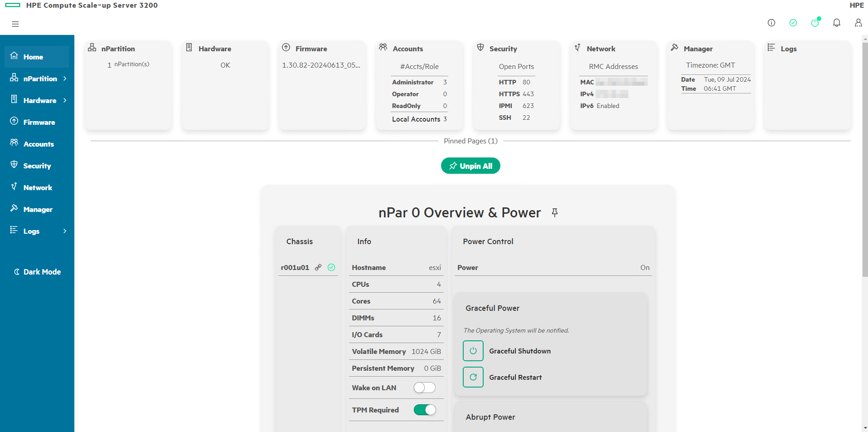Click the Timezone: GMT text

pyautogui.click(x=710, y=65)
